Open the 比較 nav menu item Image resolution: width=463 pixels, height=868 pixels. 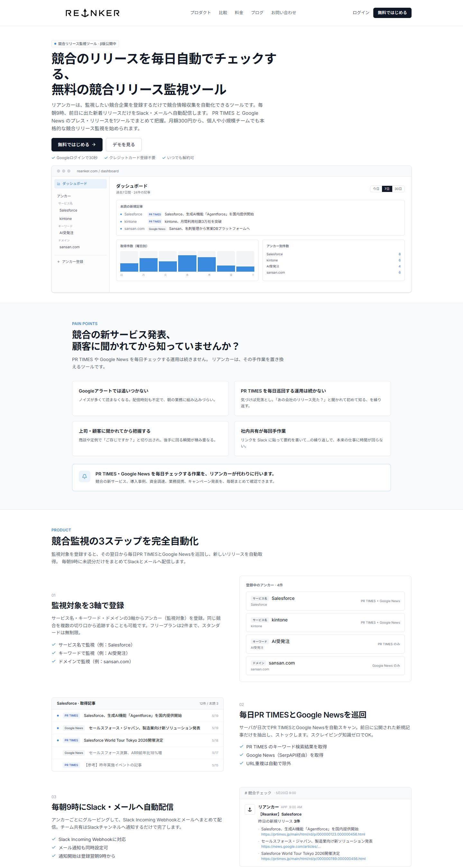click(x=223, y=13)
